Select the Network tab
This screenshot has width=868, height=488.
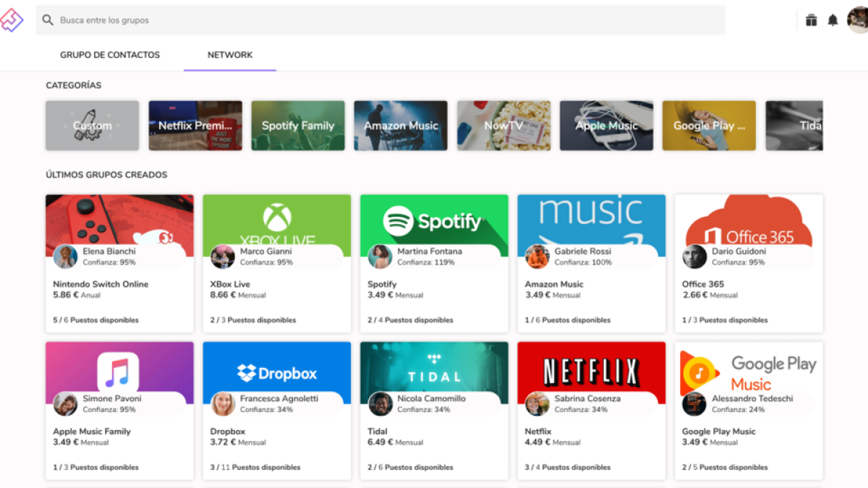tap(230, 55)
